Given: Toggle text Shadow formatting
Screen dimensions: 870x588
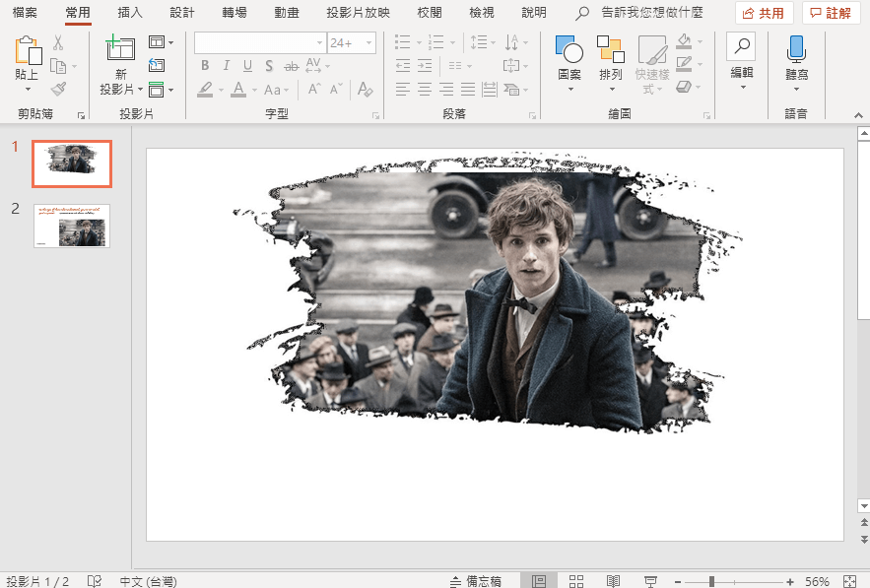Looking at the screenshot, I should click(269, 66).
